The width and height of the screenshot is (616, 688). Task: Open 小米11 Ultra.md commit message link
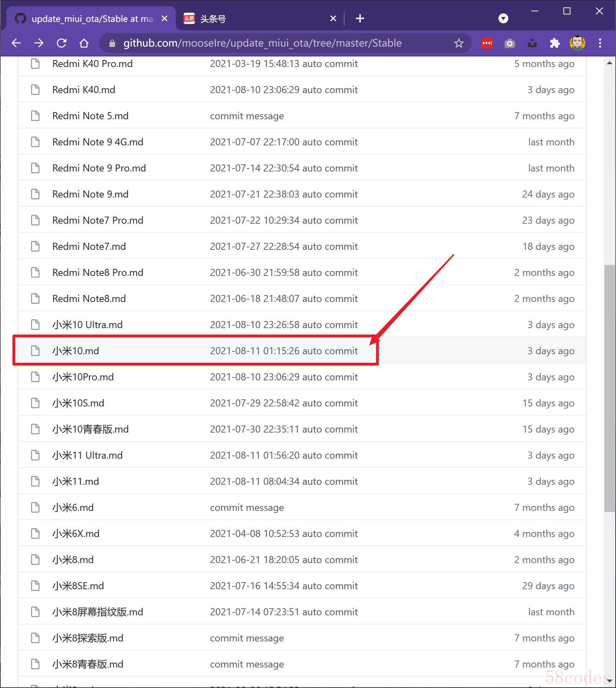(x=283, y=455)
